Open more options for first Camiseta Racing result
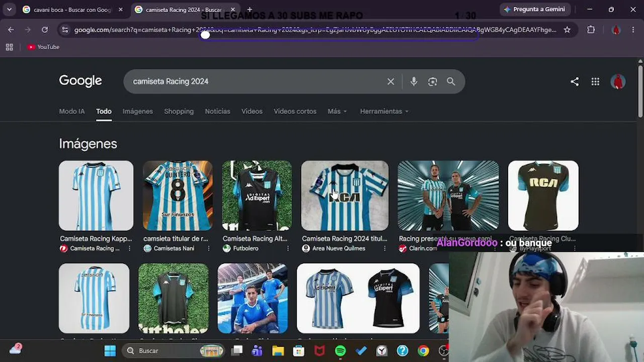This screenshot has width=644, height=362. click(129, 248)
